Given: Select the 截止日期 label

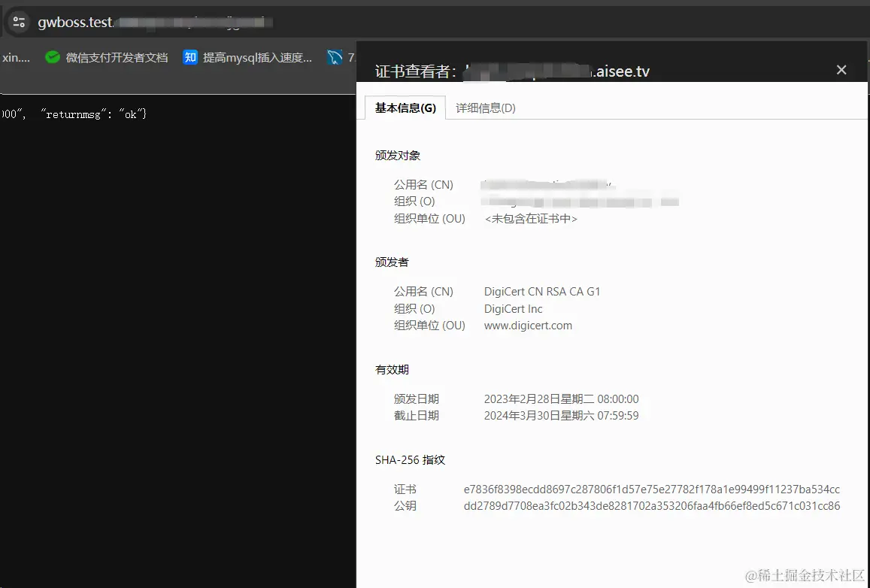Looking at the screenshot, I should click(416, 416).
